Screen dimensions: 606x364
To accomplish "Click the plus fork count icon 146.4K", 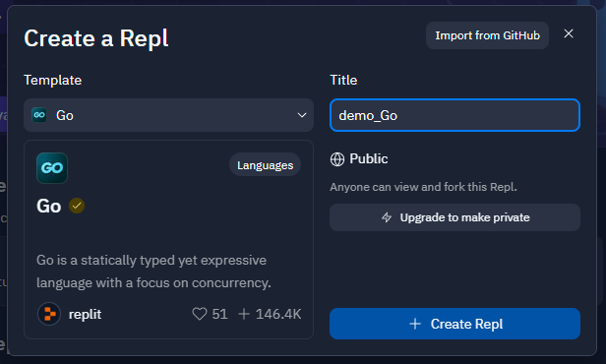I will [x=244, y=314].
